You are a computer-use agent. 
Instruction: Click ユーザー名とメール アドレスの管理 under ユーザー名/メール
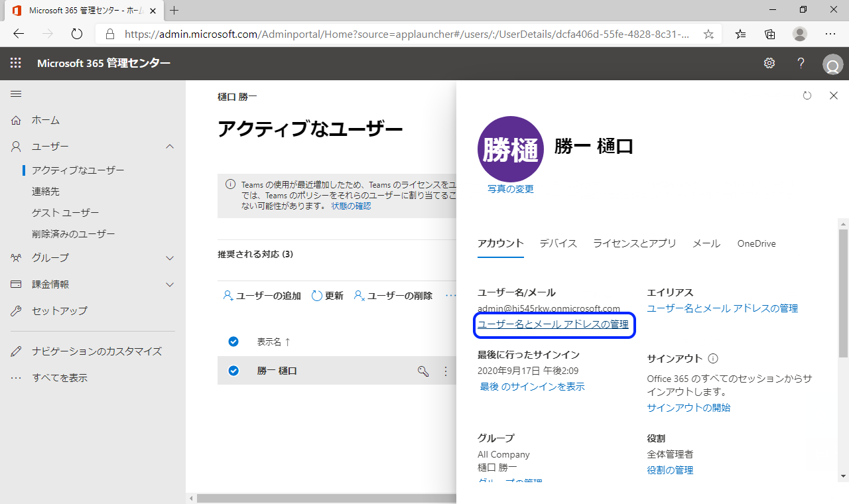click(x=553, y=324)
